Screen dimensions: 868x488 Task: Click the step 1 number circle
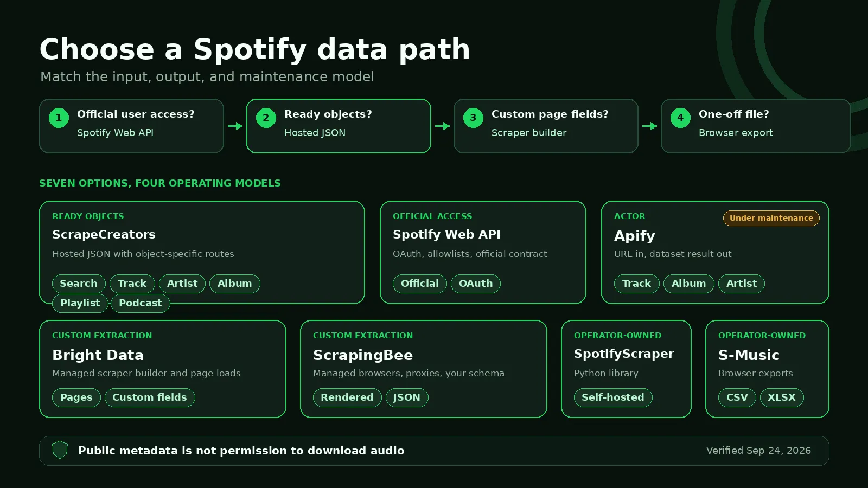[59, 118]
